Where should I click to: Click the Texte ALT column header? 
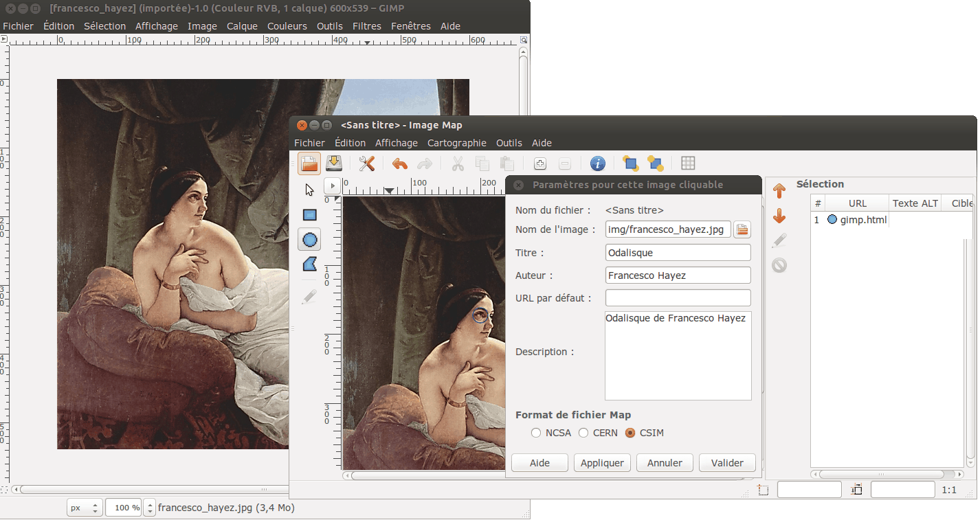point(915,203)
